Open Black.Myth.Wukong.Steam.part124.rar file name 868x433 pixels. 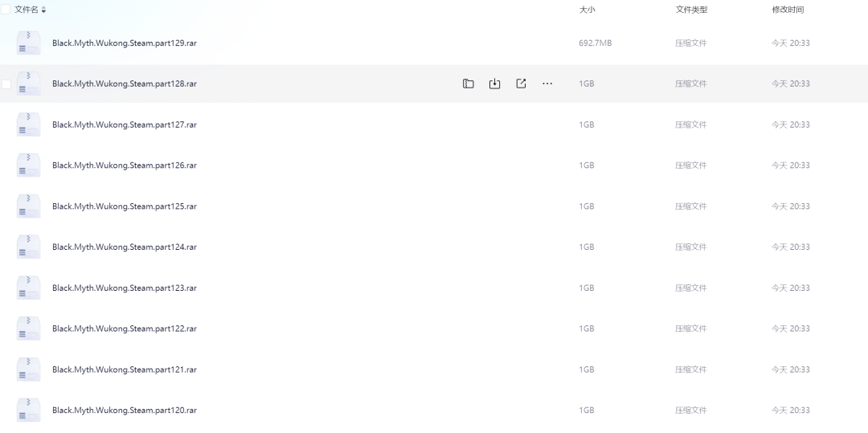point(125,247)
